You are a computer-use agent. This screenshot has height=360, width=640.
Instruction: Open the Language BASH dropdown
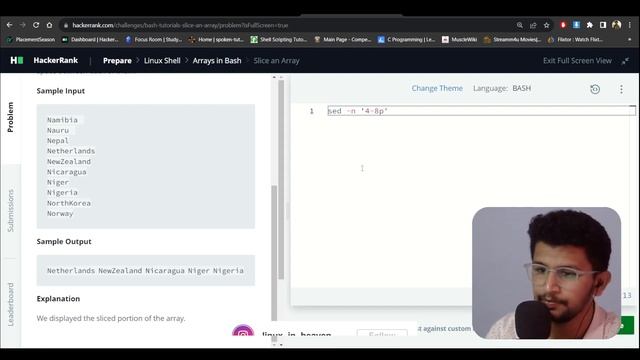click(502, 88)
